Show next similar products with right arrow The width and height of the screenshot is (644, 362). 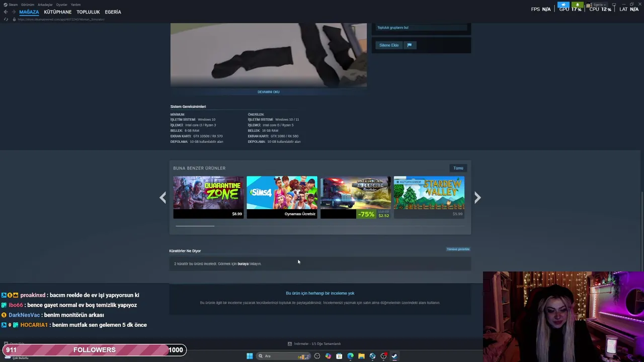[477, 198]
